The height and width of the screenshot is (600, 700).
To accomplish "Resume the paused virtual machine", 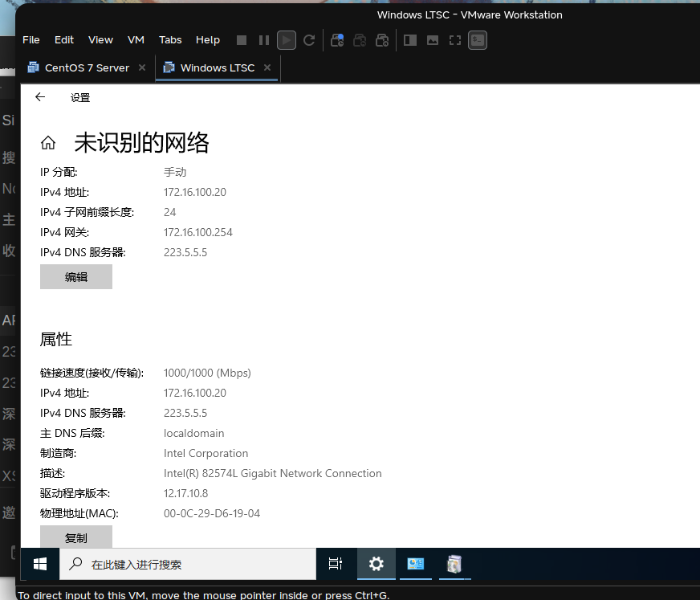I will coord(286,39).
